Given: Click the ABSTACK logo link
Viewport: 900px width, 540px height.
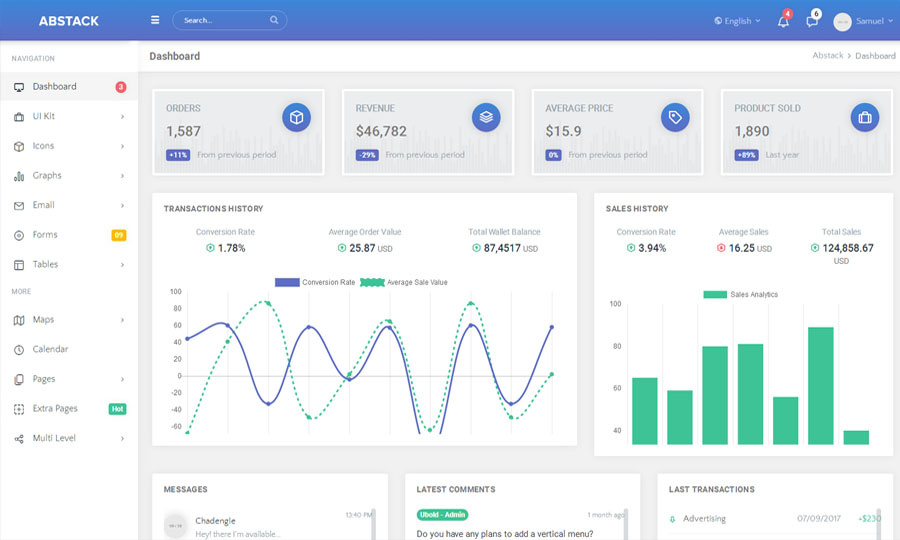Looking at the screenshot, I should point(69,21).
